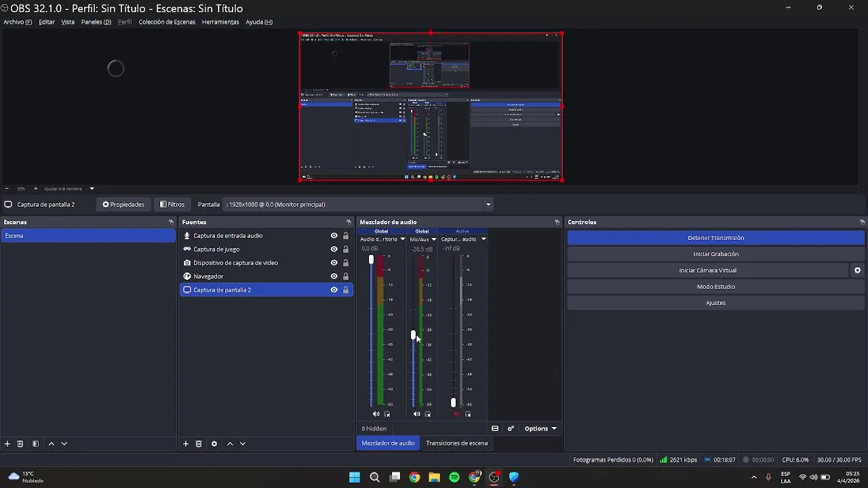Float the Controles panel icon
868x488 pixels.
pos(862,222)
